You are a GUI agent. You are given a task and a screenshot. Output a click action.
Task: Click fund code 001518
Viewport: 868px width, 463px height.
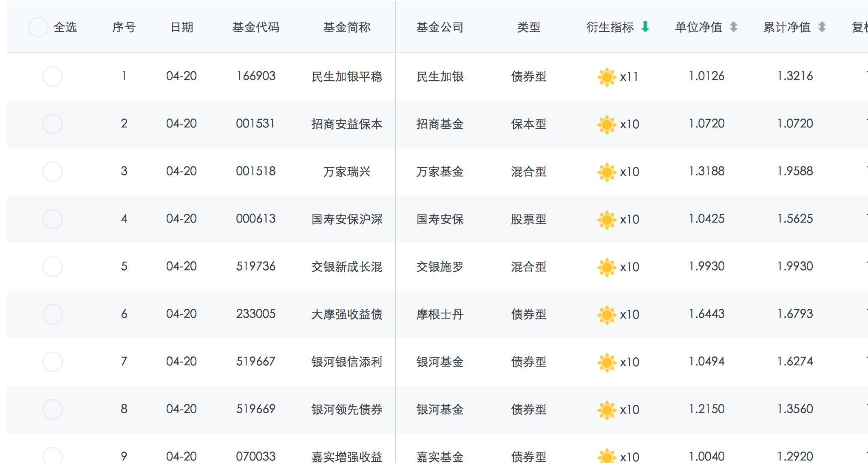click(256, 171)
